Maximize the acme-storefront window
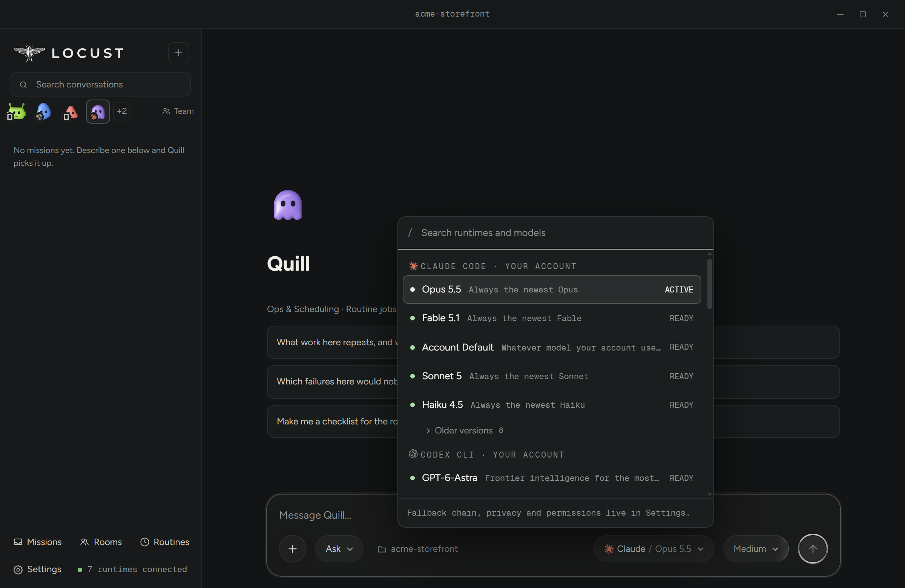 pyautogui.click(x=862, y=14)
